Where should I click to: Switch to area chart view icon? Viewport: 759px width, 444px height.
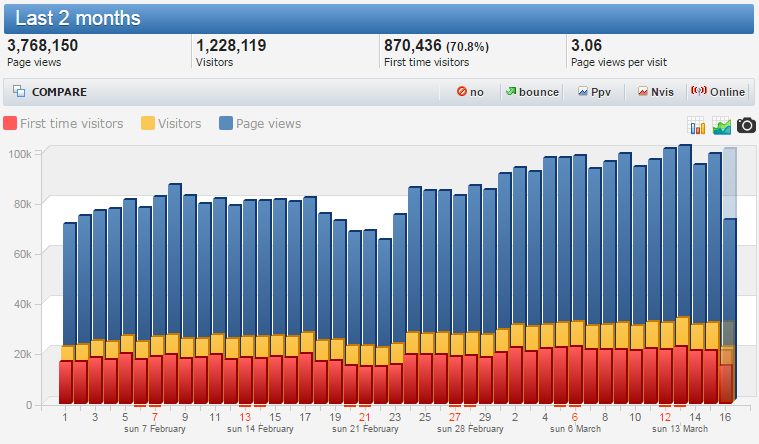click(x=722, y=125)
